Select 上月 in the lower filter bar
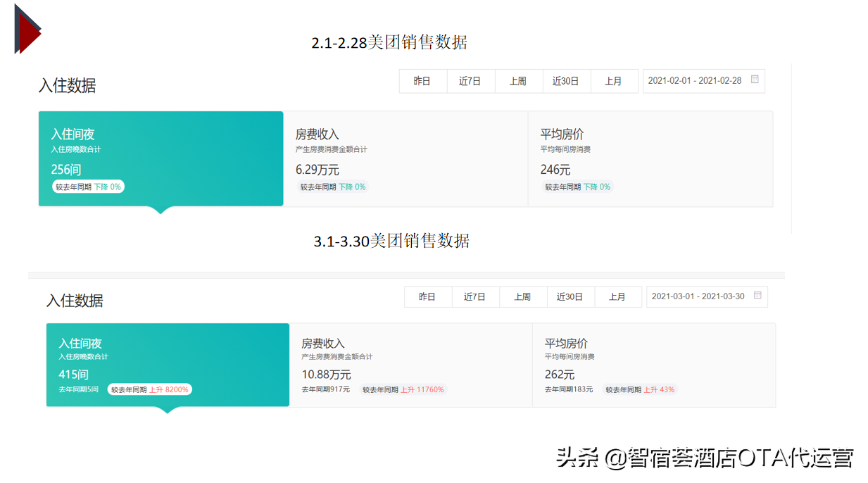The height and width of the screenshot is (483, 868). click(x=617, y=297)
